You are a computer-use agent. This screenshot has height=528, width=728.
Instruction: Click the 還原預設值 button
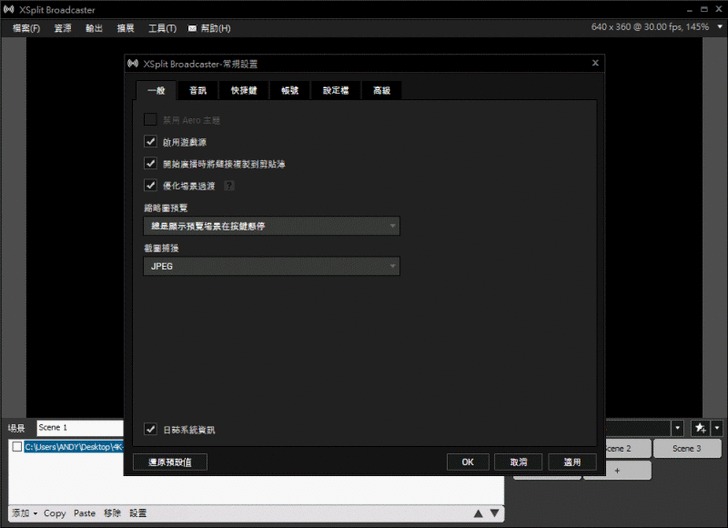(x=170, y=462)
